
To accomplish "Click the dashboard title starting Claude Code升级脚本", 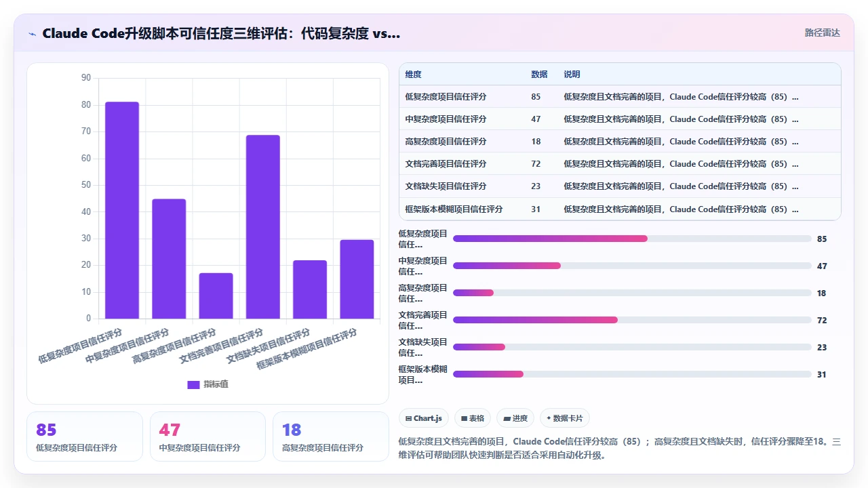I will point(221,33).
